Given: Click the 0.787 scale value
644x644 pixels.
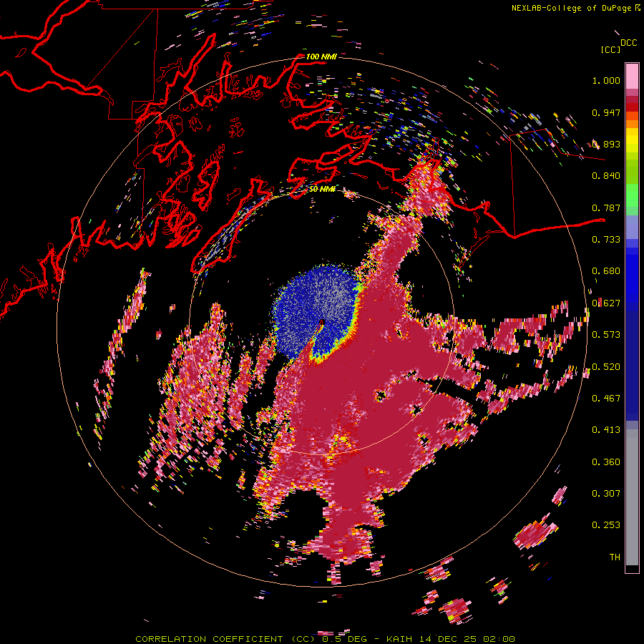Looking at the screenshot, I should click(x=606, y=208).
